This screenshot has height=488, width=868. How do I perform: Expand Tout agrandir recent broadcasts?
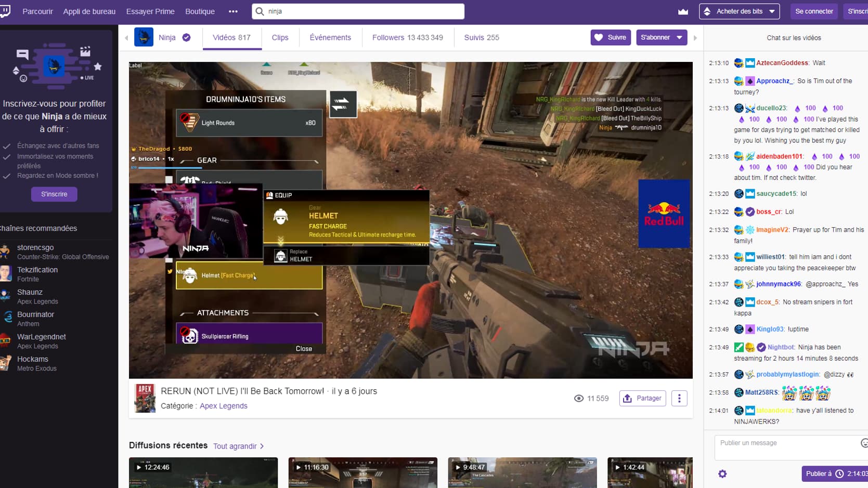tap(238, 446)
